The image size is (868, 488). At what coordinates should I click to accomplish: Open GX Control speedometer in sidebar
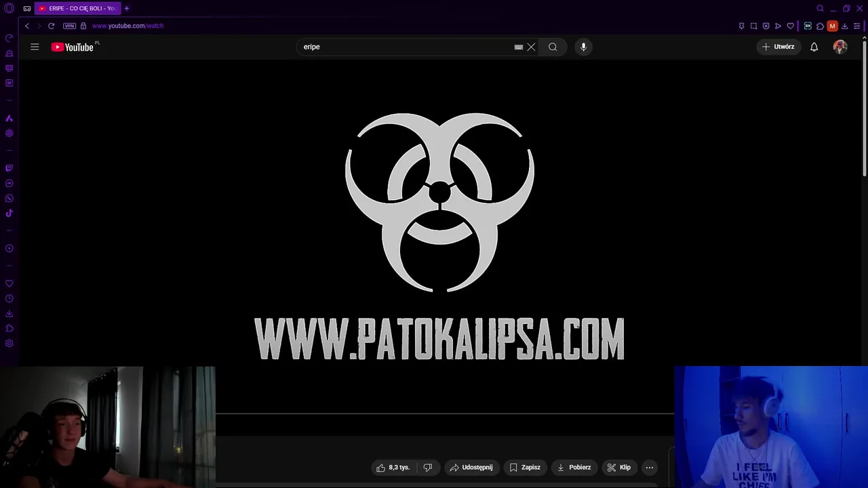(x=9, y=38)
